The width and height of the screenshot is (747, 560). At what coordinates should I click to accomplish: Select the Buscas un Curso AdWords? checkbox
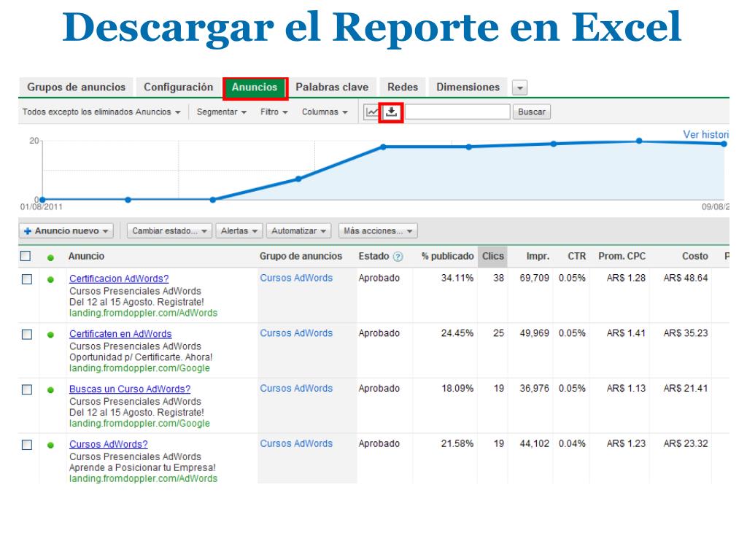tap(27, 389)
